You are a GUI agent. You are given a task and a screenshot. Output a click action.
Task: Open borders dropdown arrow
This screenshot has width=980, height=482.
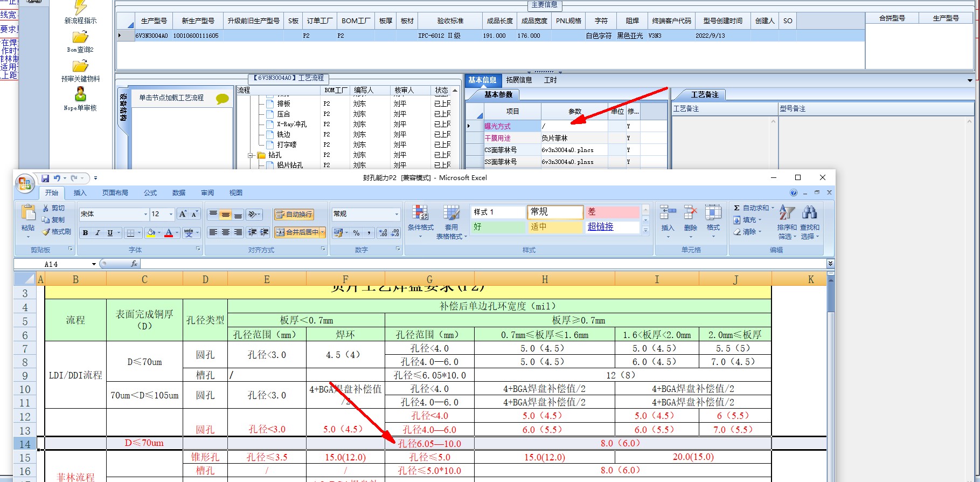pos(139,233)
